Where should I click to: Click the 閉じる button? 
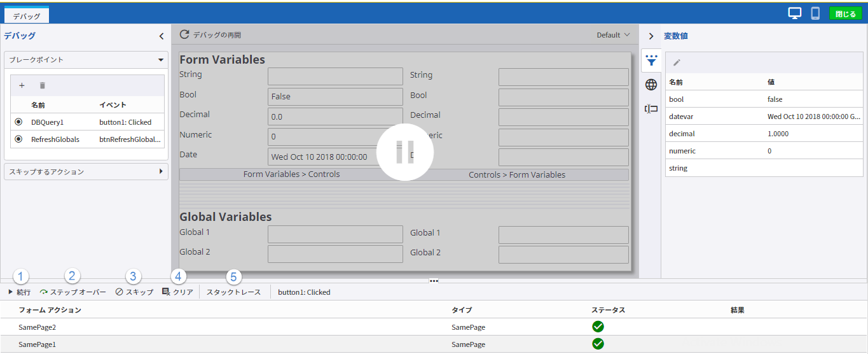click(845, 13)
